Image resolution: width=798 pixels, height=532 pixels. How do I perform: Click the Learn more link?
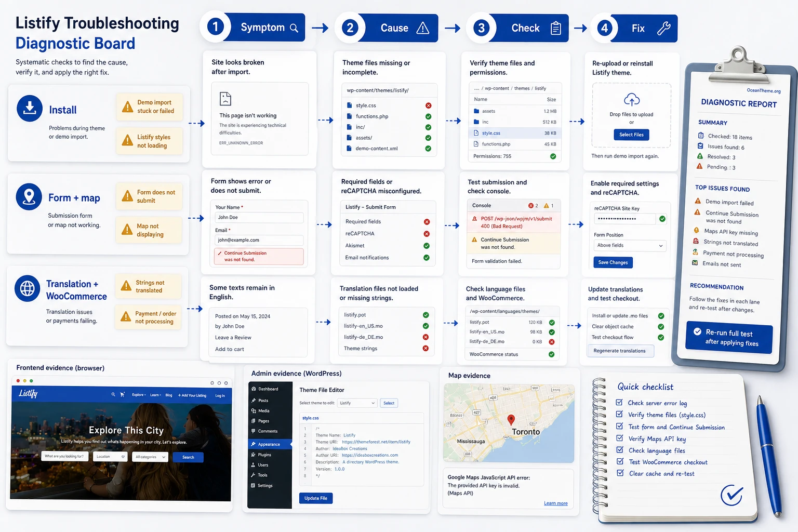pyautogui.click(x=556, y=503)
